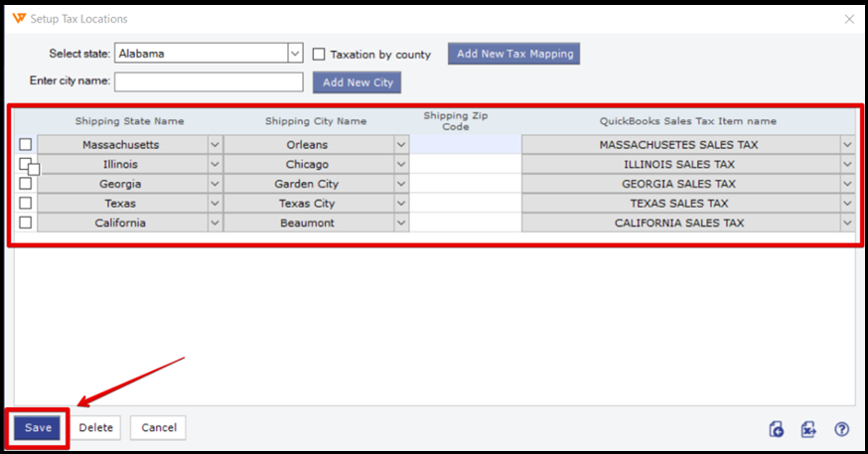Screen dimensions: 868x454
Task: Tick the California row checkbox
Action: [26, 223]
